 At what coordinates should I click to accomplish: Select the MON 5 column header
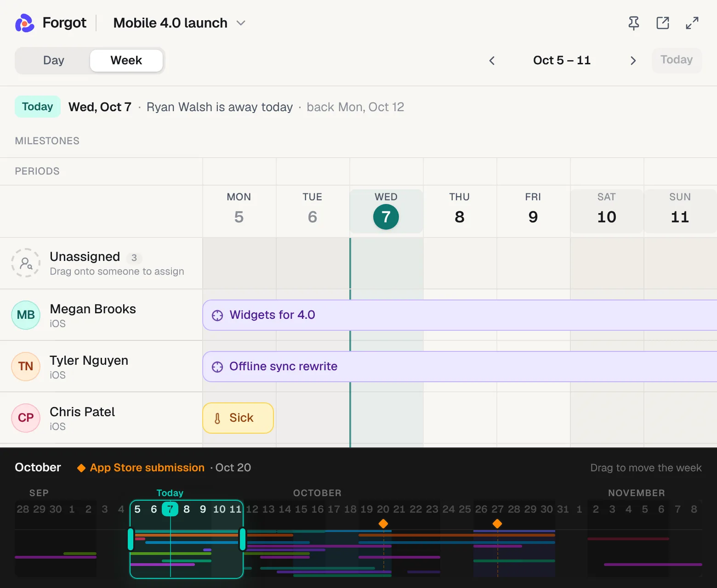[x=239, y=211]
